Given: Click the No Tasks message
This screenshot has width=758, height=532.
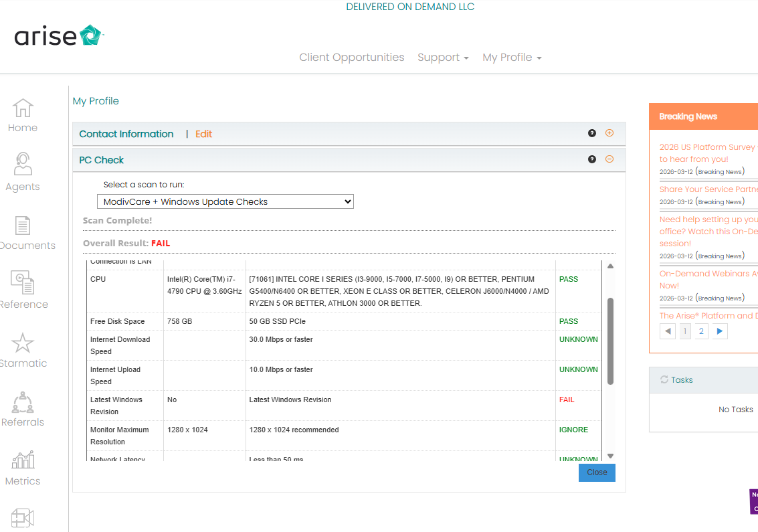Looking at the screenshot, I should point(735,409).
